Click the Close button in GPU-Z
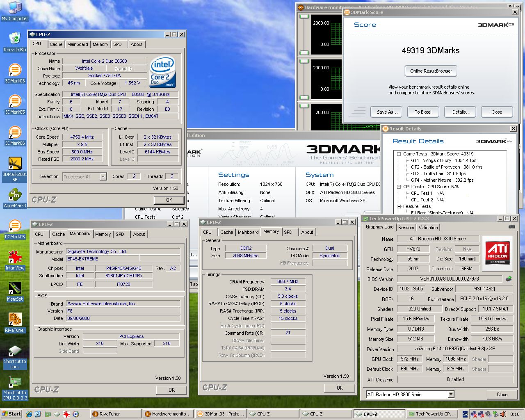This screenshot has width=525, height=420. coord(502,395)
